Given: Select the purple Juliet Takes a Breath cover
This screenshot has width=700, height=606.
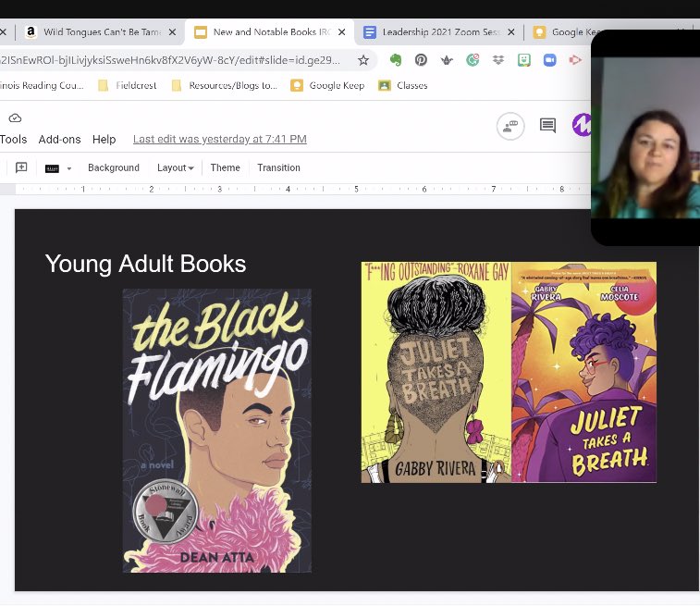Looking at the screenshot, I should click(583, 373).
